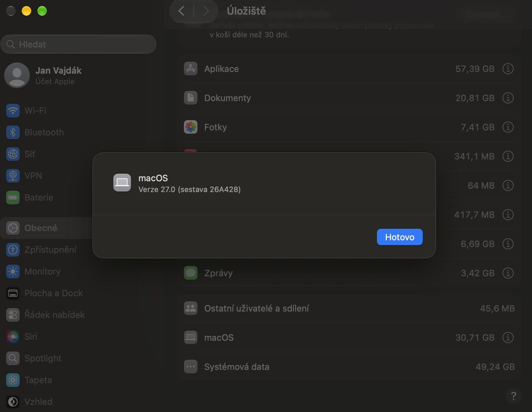Open info for macOS 30,71 GB row
Screen dimensions: 532x412
coord(508,338)
